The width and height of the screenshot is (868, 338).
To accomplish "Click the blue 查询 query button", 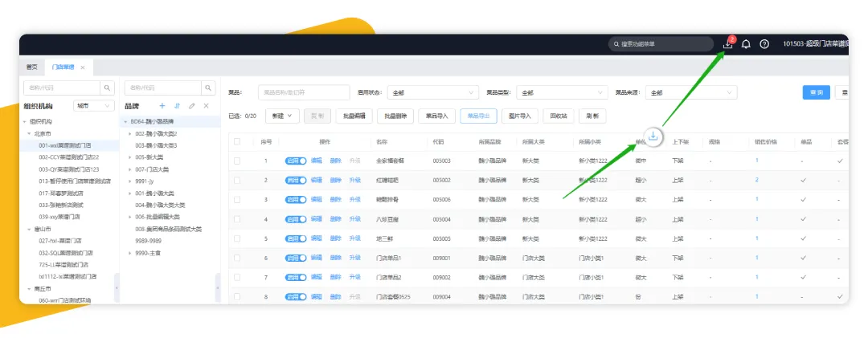I will coord(816,92).
